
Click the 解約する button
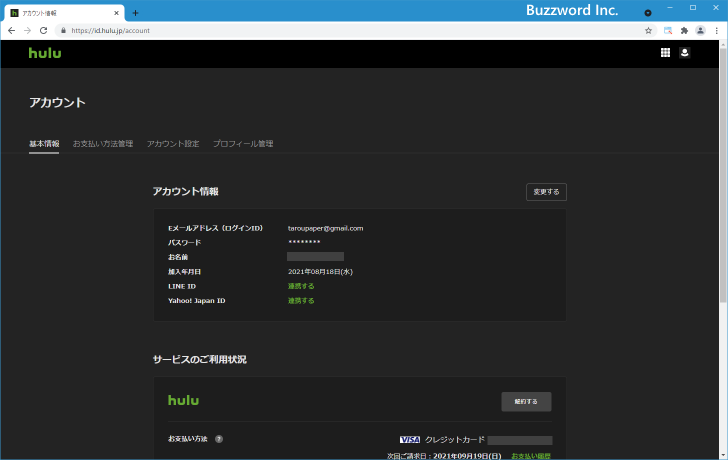pos(526,402)
